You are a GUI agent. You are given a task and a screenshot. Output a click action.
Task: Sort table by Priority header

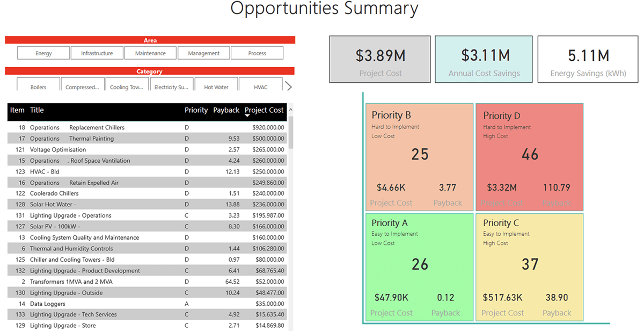[196, 110]
